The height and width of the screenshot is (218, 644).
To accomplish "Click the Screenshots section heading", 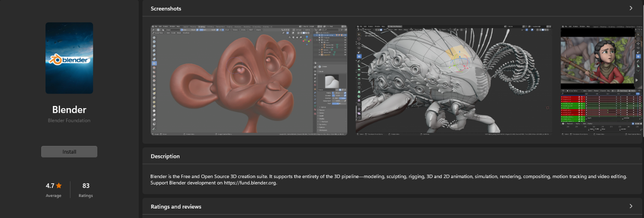I will click(x=166, y=9).
